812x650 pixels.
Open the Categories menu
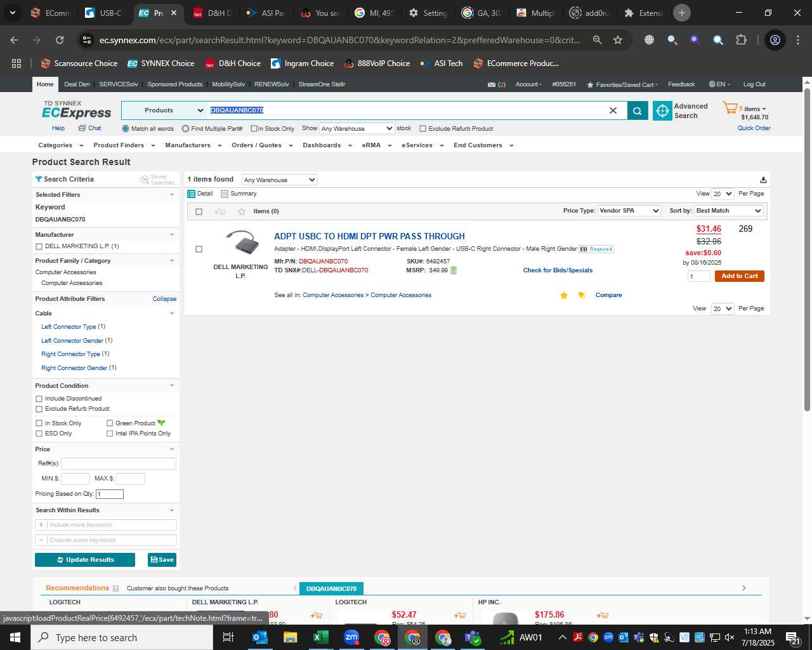(60, 145)
